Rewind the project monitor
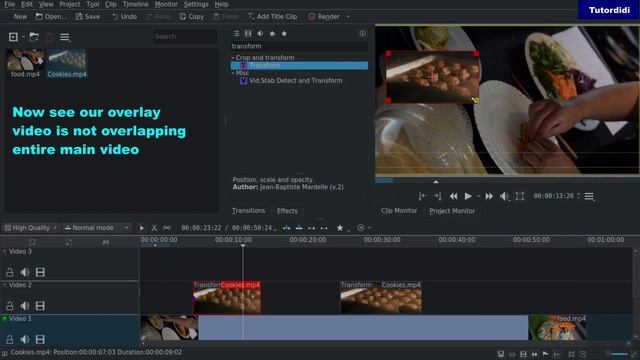640x360 pixels. [453, 196]
